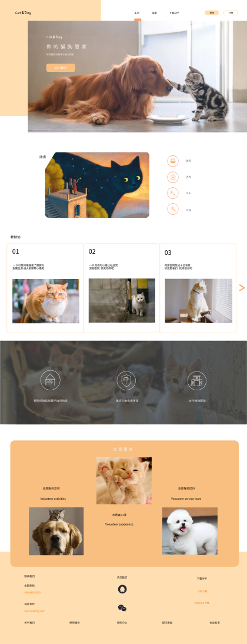Click the Cat&Dog logo in header
Image resolution: width=247 pixels, height=644 pixels.
click(x=23, y=13)
